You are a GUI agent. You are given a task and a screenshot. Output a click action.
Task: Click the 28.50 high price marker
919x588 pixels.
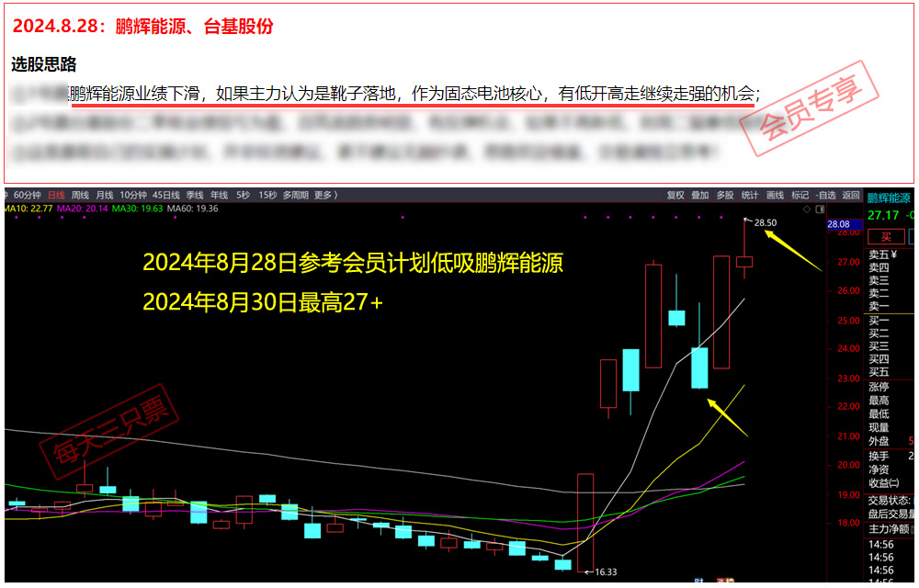coord(766,222)
